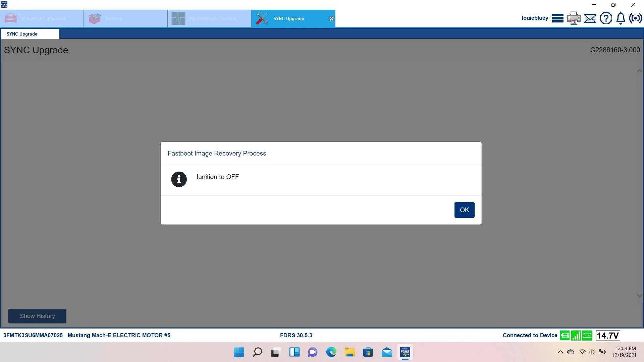Click the Wi-Fi tray icon
The height and width of the screenshot is (362, 644).
pyautogui.click(x=582, y=352)
